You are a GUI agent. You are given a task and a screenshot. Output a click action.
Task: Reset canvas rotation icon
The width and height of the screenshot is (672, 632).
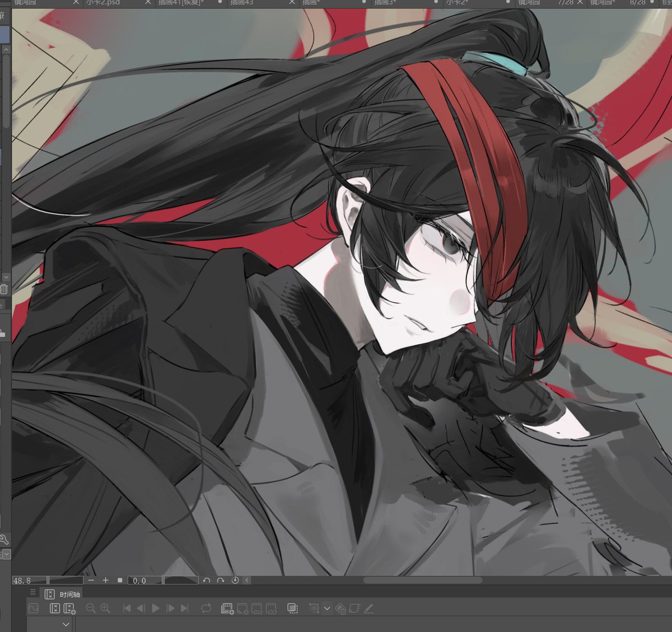point(235,580)
